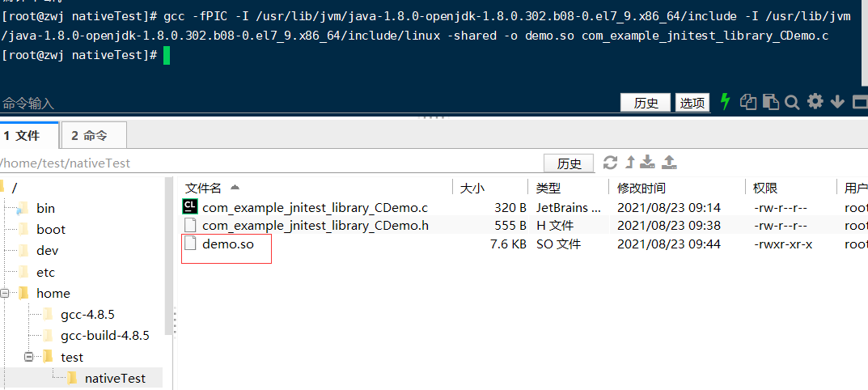Click the nativeTest folder icon

pos(72,379)
